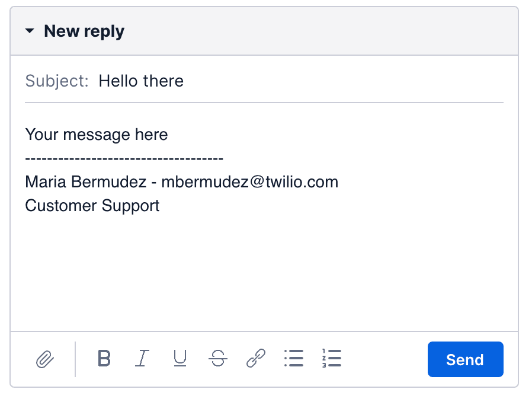
Task: Apply strikethrough formatting
Action: coord(217,359)
